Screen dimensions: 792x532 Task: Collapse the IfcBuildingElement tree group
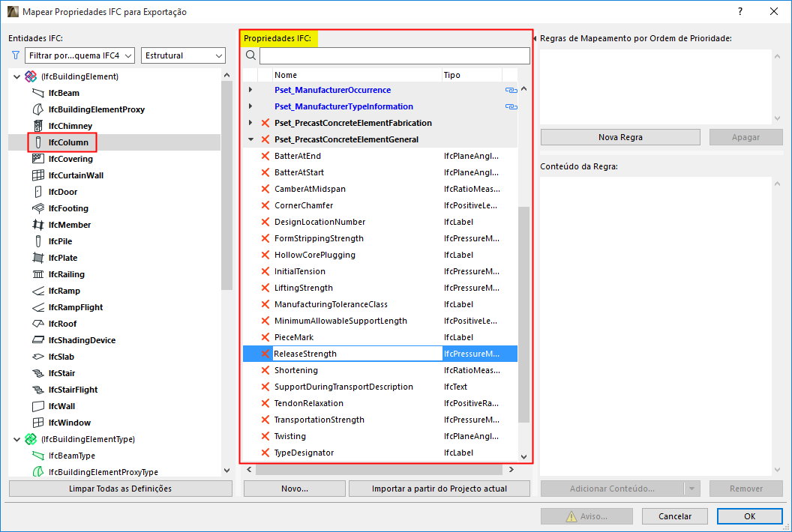point(16,76)
